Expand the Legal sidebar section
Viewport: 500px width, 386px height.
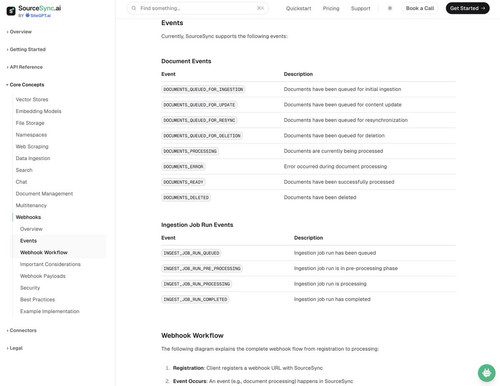pos(15,348)
